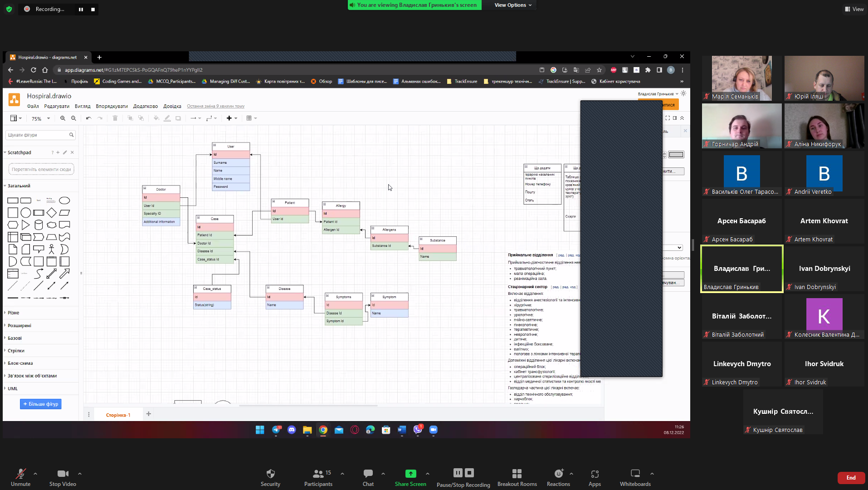This screenshot has height=490, width=868.
Task: Open the Впорядкувати menu
Action: [x=112, y=106]
